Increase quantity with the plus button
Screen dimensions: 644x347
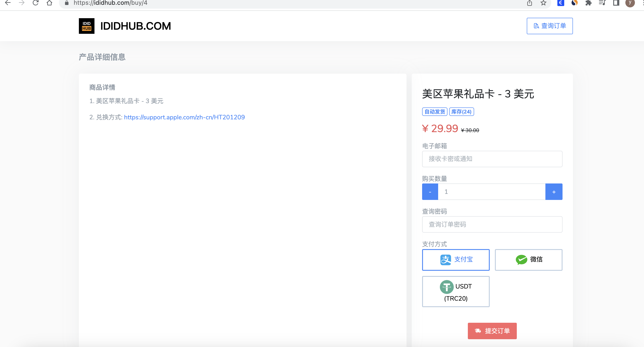tap(554, 192)
